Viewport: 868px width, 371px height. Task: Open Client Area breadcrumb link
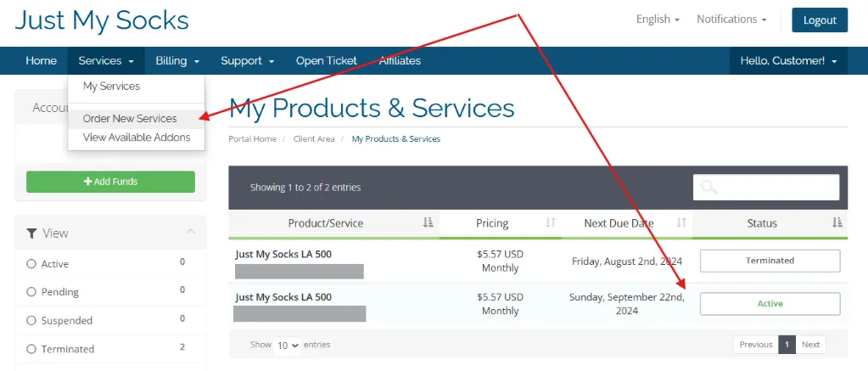[314, 139]
